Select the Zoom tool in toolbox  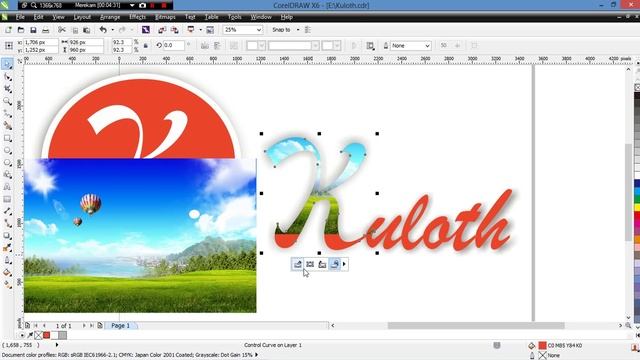coord(7,101)
